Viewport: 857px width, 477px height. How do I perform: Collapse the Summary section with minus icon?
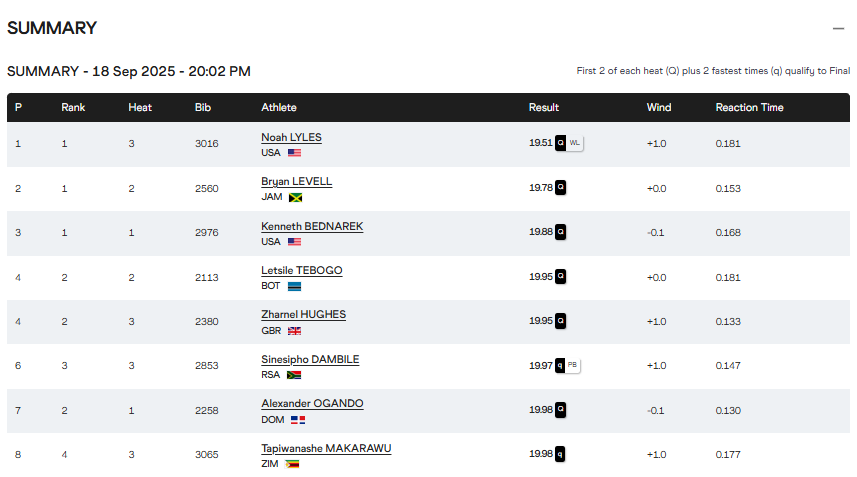pyautogui.click(x=838, y=28)
